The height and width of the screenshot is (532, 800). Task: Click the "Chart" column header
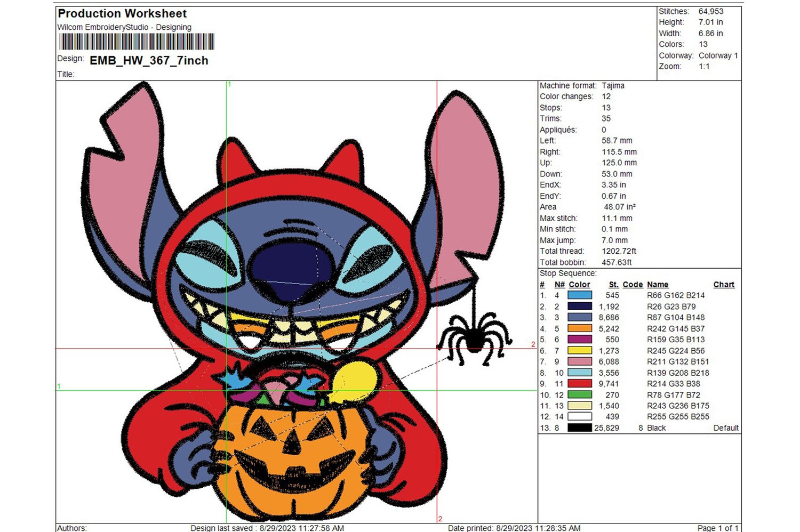[x=724, y=285]
